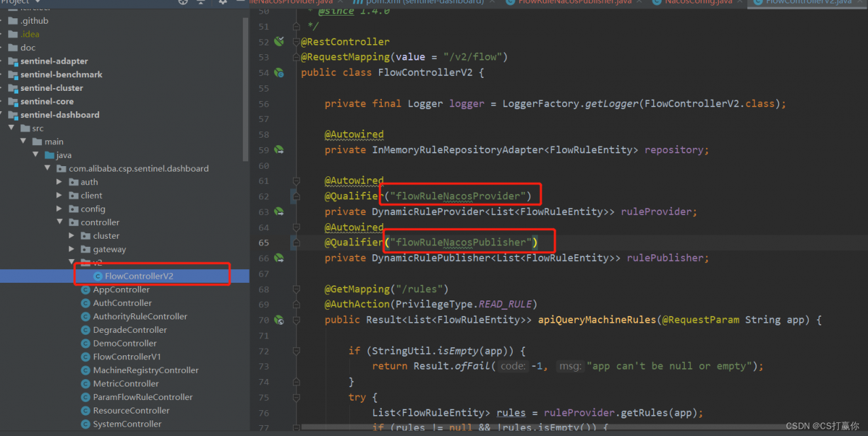This screenshot has width=868, height=436.
Task: Click line number 65 in the gutter
Action: [263, 243]
